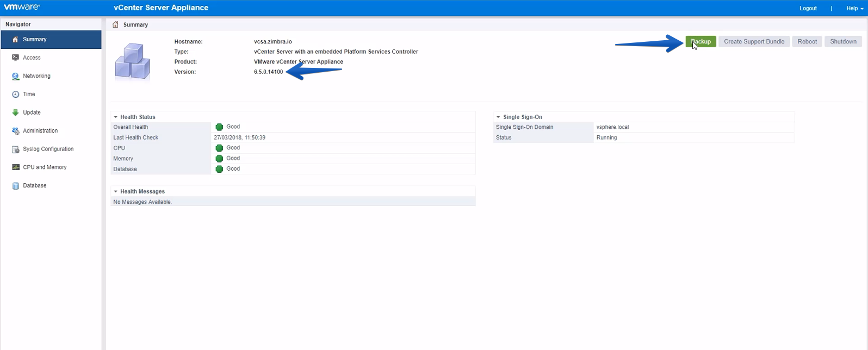Go to the Administration page
Screen dimensions: 868x350
[51, 131]
